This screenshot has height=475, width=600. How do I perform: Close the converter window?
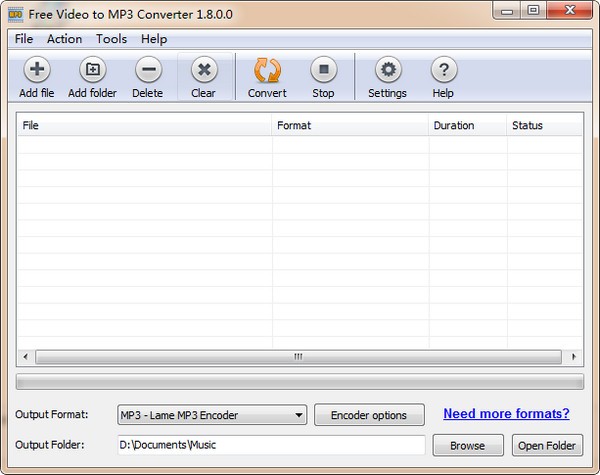[x=569, y=11]
